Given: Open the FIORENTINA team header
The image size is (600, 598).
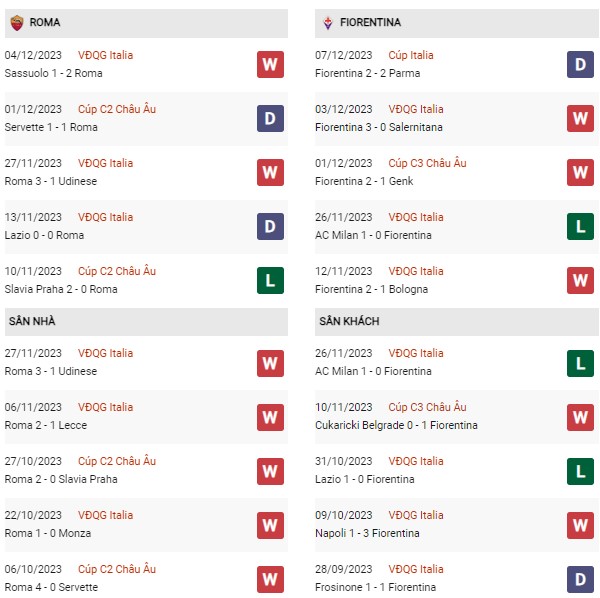Looking at the screenshot, I should point(457,23).
